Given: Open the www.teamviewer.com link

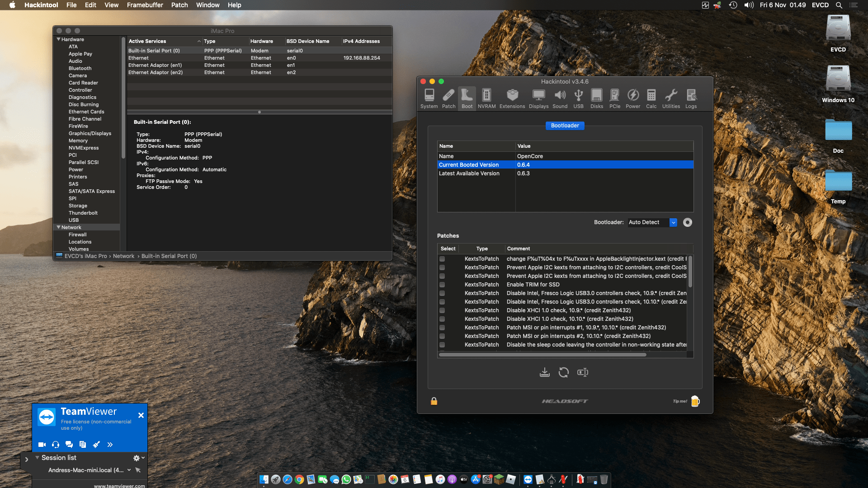Looking at the screenshot, I should pos(119,486).
